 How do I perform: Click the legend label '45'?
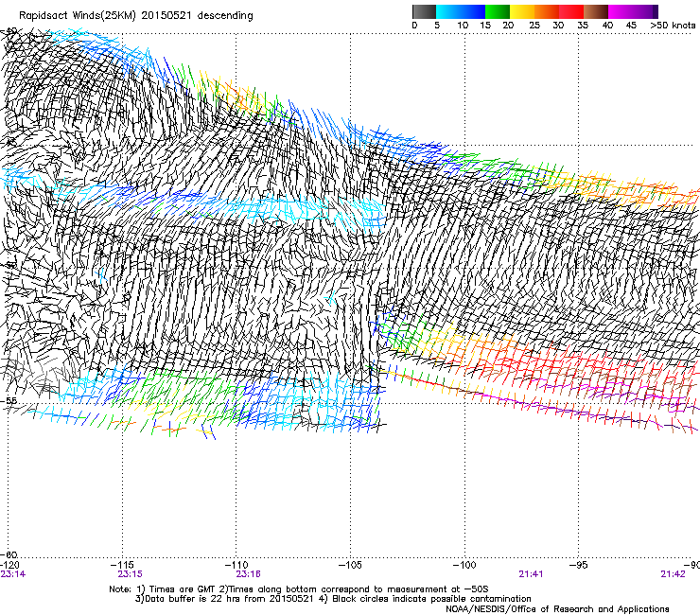tap(631, 26)
